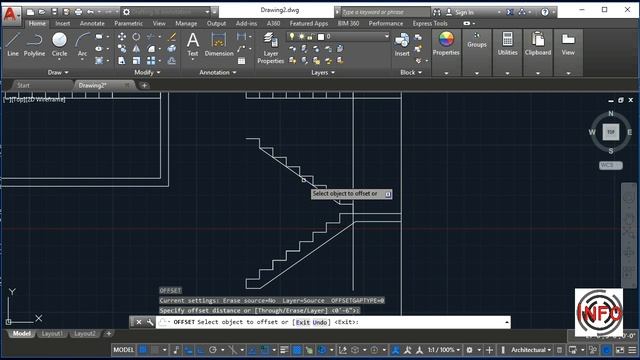Viewport: 640px width, 360px height.
Task: Select the Dimension tool
Action: [219, 45]
